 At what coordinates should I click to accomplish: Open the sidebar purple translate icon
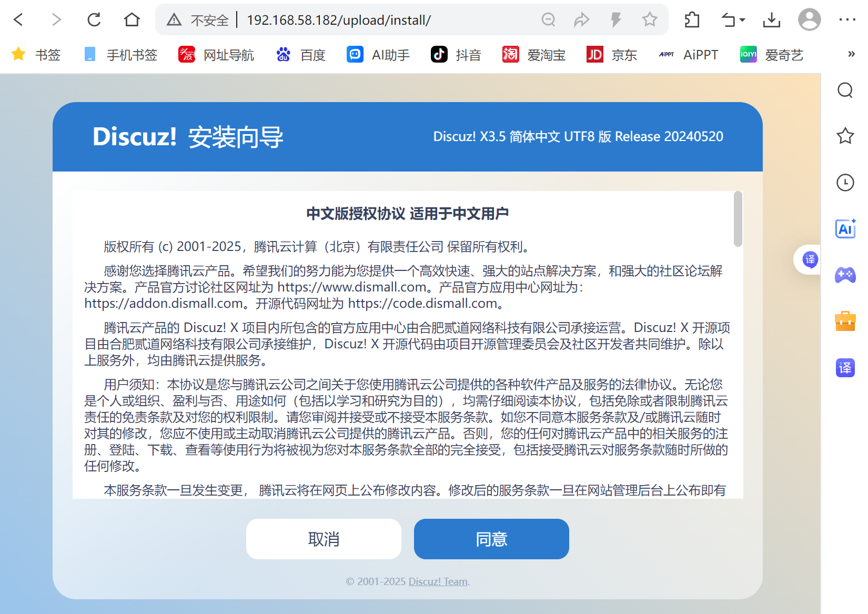tap(845, 367)
